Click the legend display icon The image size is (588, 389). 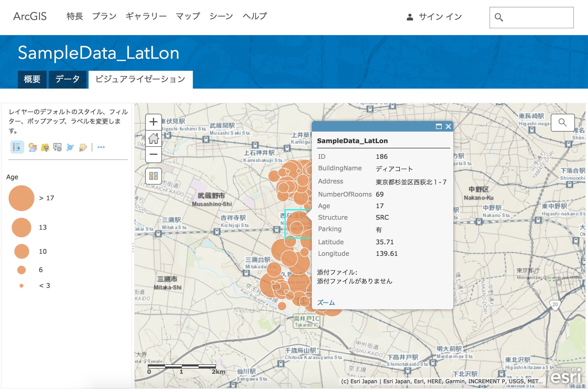click(x=17, y=147)
